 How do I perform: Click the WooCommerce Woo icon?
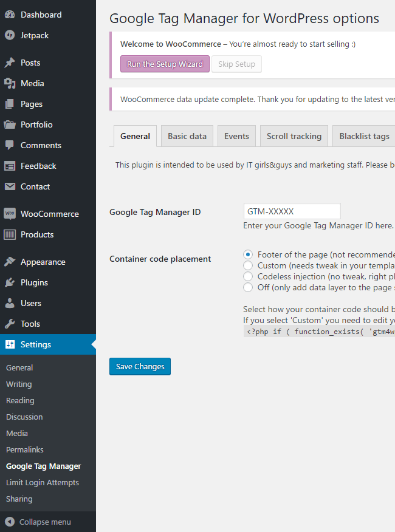[10, 214]
